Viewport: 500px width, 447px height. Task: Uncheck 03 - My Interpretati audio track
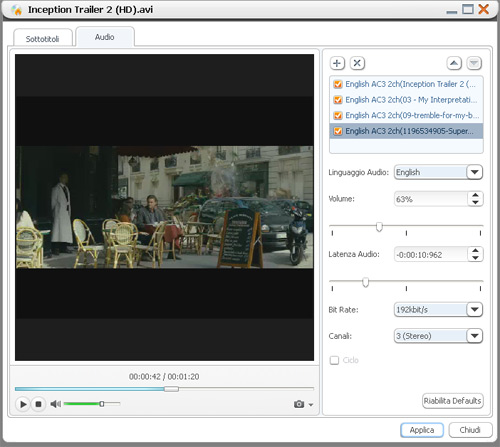(x=338, y=100)
